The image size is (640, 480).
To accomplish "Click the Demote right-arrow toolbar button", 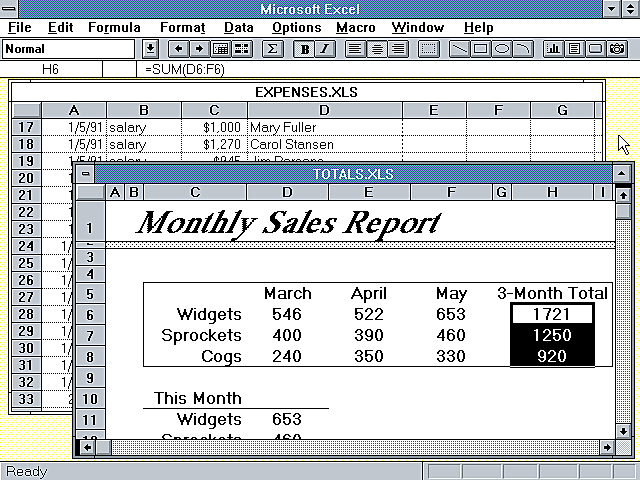I will (199, 49).
